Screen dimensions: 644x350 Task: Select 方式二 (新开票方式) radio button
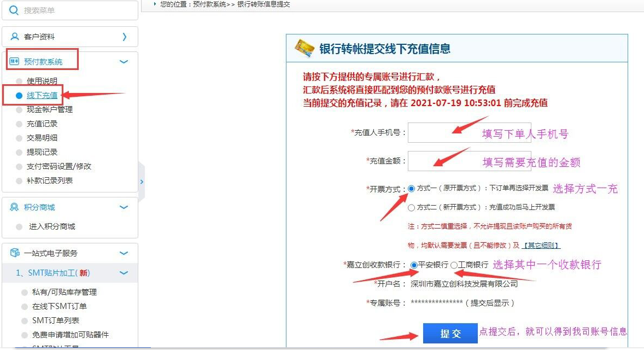point(412,207)
